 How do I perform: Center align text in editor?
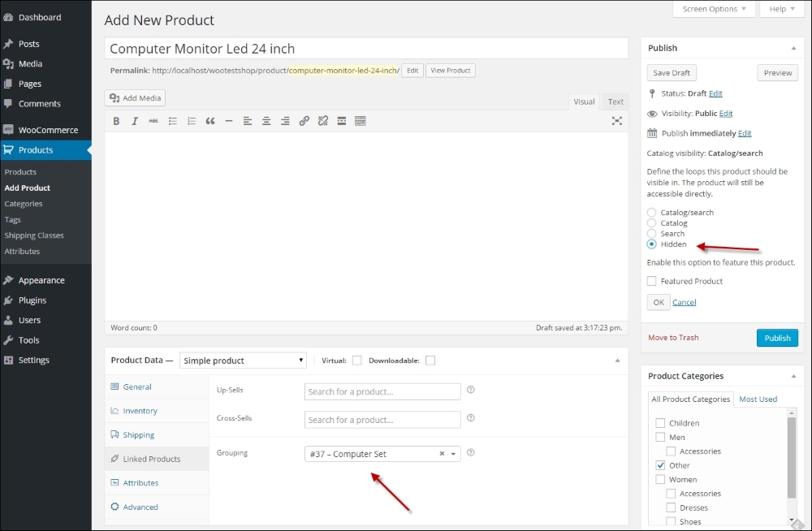click(x=266, y=121)
